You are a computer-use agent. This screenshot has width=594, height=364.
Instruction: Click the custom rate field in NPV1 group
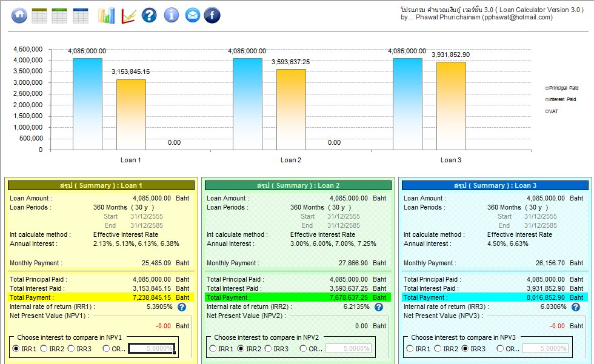pyautogui.click(x=152, y=348)
